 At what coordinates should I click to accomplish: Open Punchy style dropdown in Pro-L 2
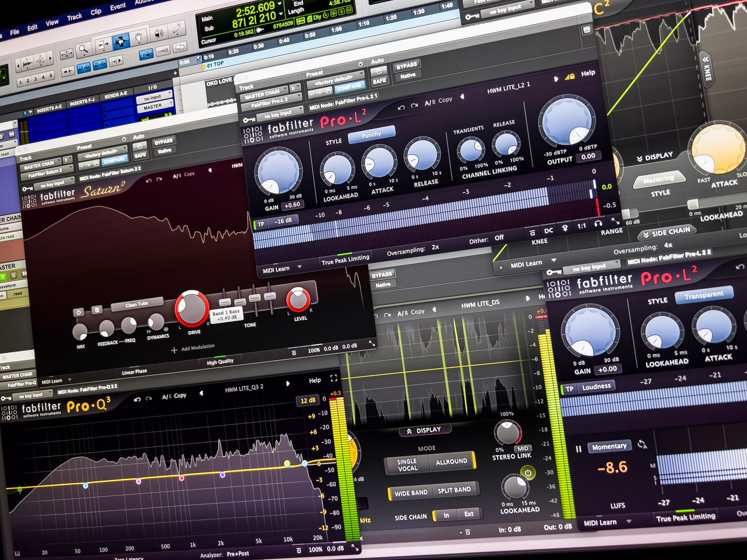[372, 134]
